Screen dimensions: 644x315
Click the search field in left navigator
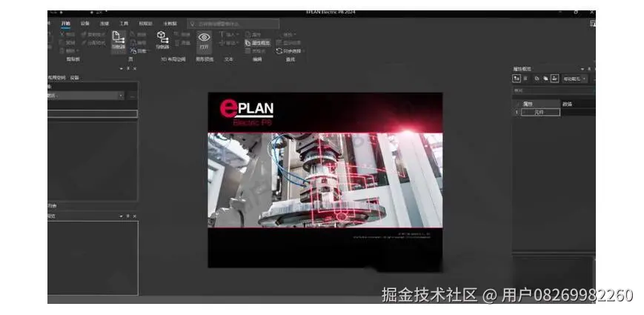click(x=93, y=113)
